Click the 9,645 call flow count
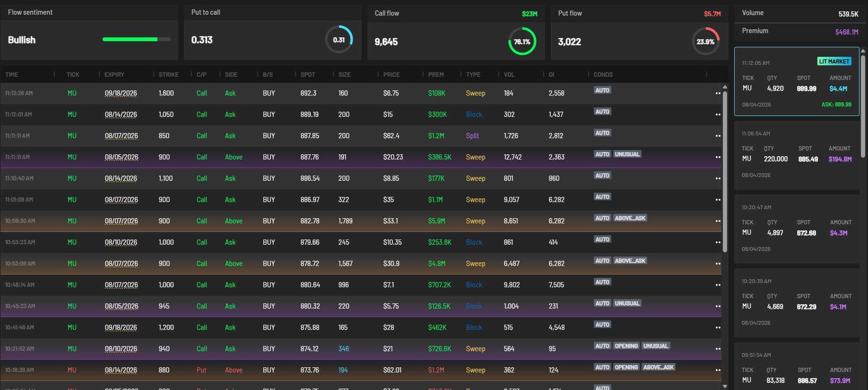 (x=386, y=42)
